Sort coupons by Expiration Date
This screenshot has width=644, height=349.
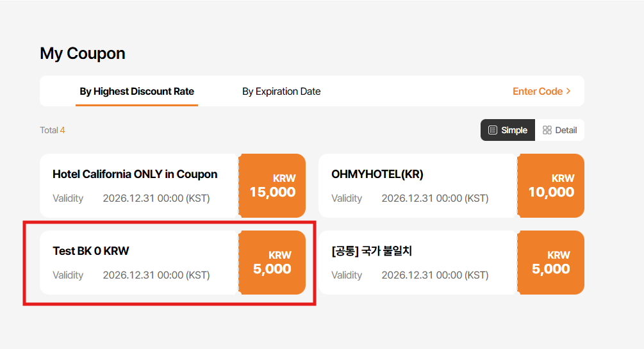click(x=281, y=91)
